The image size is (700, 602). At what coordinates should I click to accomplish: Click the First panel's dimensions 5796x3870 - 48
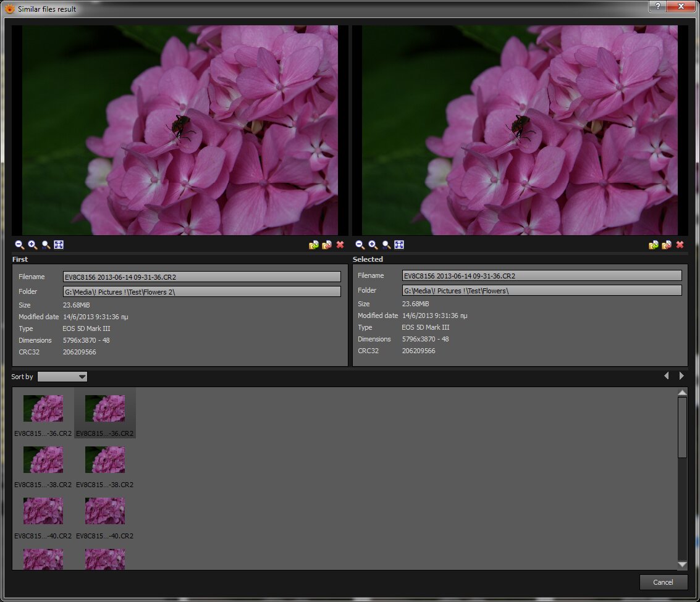[x=86, y=340]
